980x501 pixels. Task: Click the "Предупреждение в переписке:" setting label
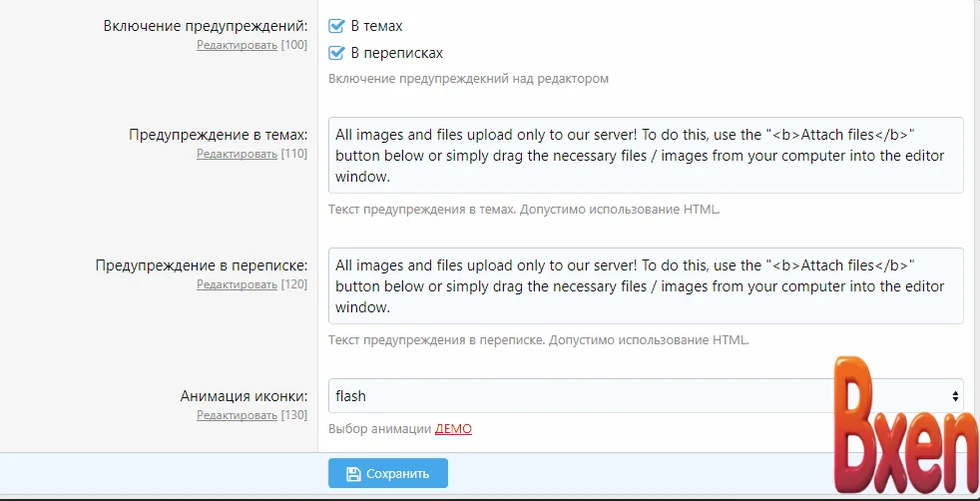pos(202,265)
